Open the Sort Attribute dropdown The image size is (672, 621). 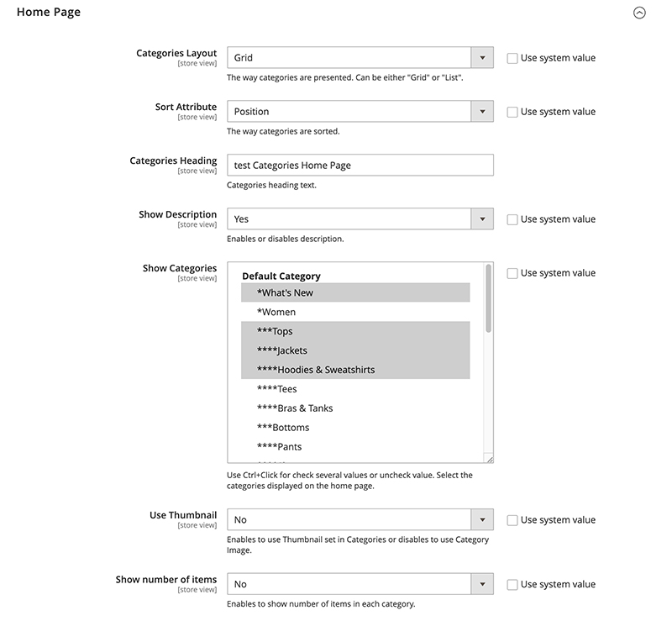[360, 112]
